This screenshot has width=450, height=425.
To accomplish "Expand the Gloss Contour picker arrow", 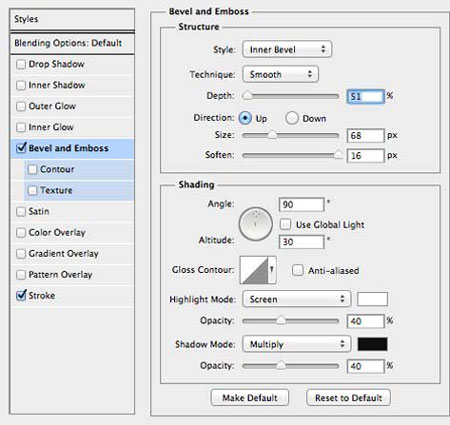I will click(x=272, y=270).
